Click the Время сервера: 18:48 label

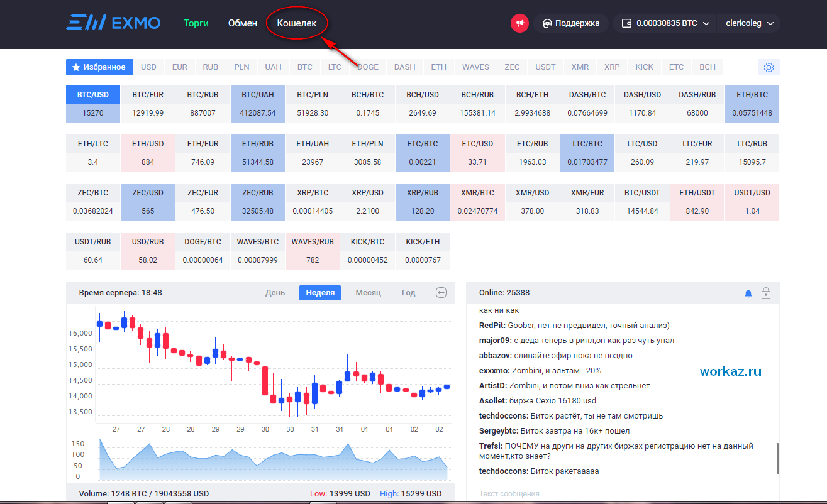coord(121,293)
